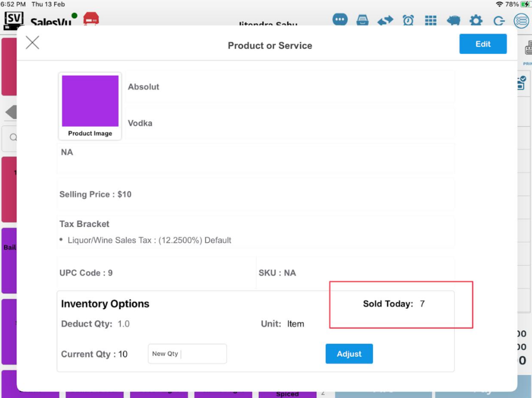Open the grid apps icon
Viewport: 532px width, 398px height.
pyautogui.click(x=431, y=21)
